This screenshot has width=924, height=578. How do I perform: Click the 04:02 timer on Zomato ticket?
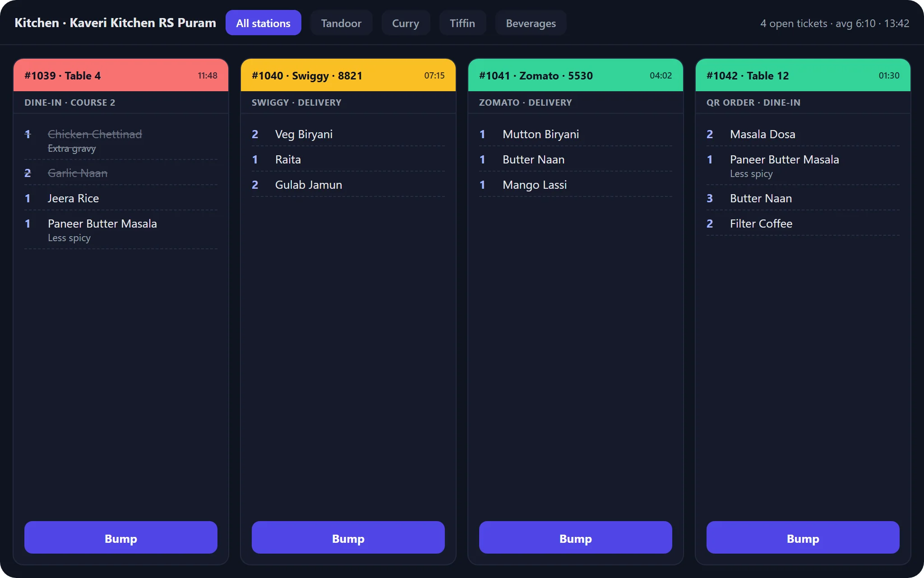[x=661, y=75]
